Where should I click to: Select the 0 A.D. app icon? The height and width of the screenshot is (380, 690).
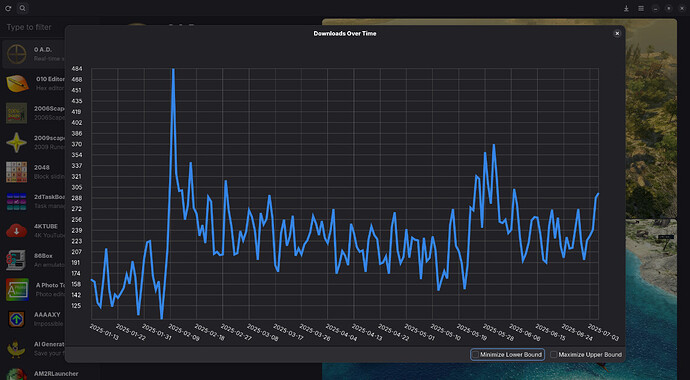17,54
